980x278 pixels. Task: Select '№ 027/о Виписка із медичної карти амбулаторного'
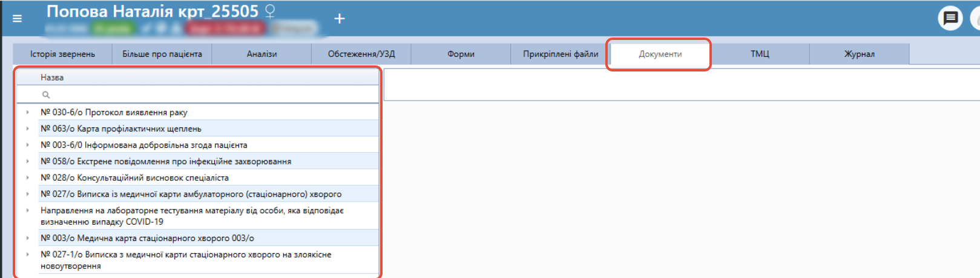point(191,194)
